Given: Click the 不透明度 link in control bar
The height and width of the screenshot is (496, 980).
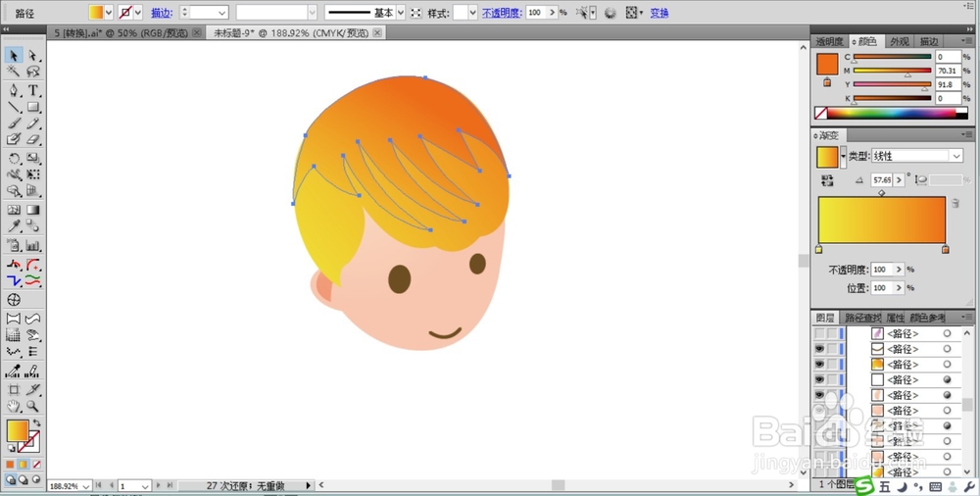Looking at the screenshot, I should (x=502, y=13).
